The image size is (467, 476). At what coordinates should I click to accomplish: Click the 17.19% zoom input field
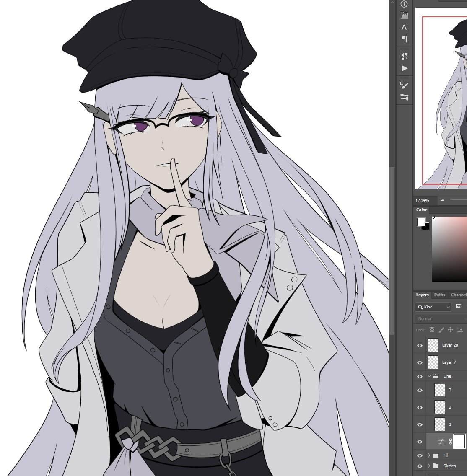coord(425,200)
